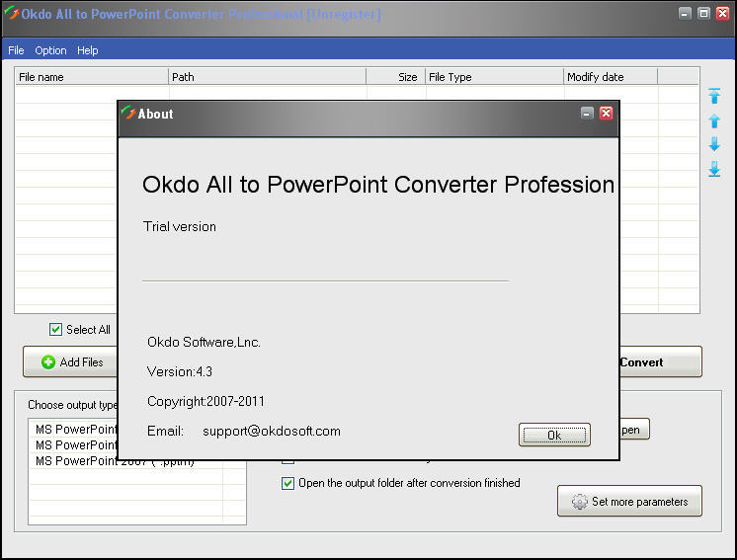Click Ok in the About dialog
737x560 pixels.
pos(554,435)
